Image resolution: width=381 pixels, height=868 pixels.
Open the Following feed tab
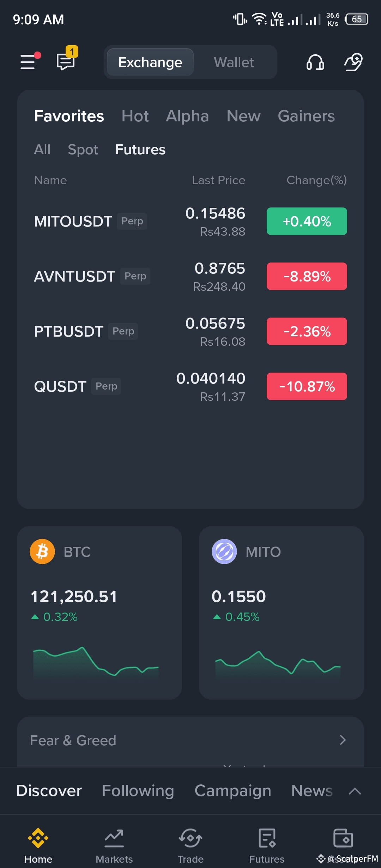(138, 791)
